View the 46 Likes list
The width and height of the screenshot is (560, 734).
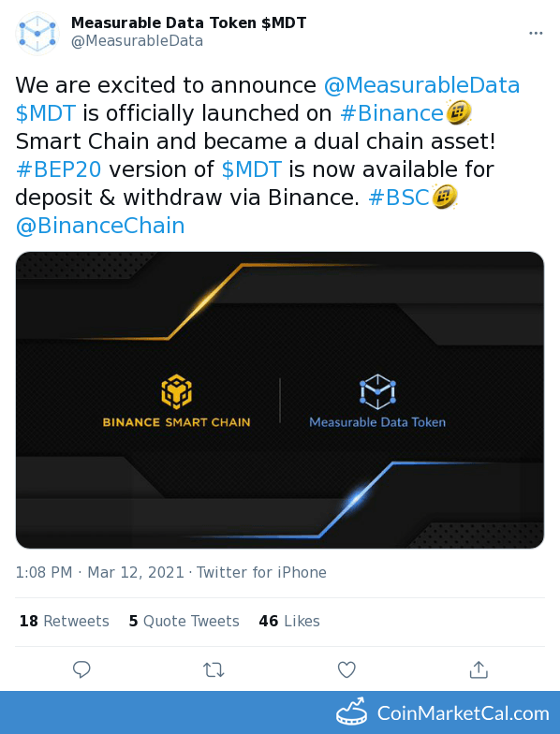289,622
